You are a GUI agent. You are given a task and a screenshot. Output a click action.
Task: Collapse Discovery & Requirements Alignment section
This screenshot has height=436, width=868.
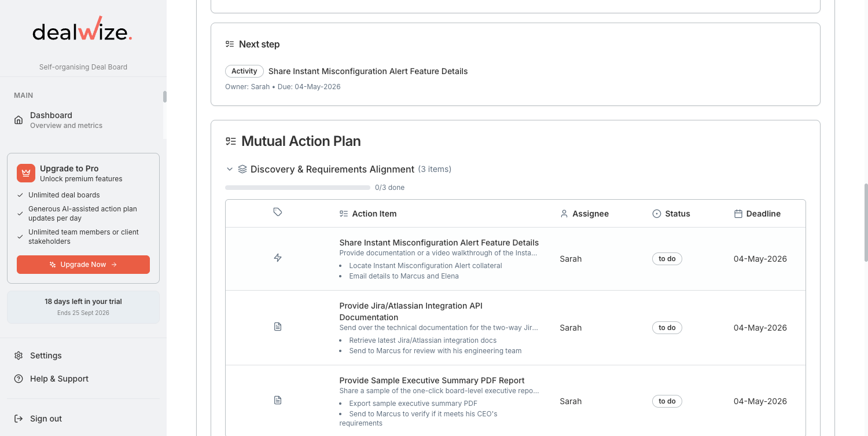tap(230, 169)
